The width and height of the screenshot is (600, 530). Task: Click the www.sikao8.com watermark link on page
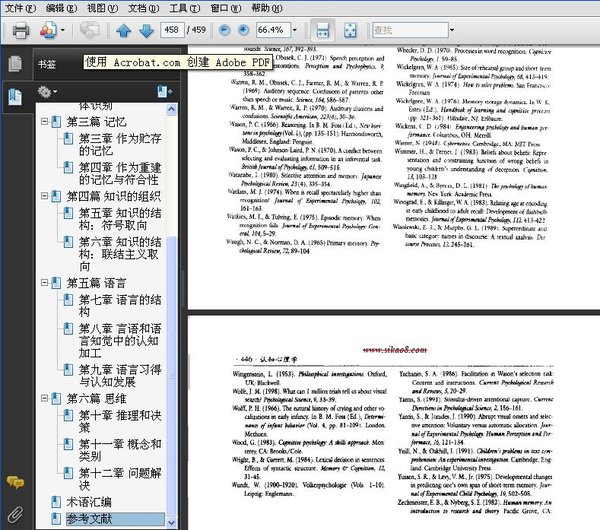tap(395, 349)
